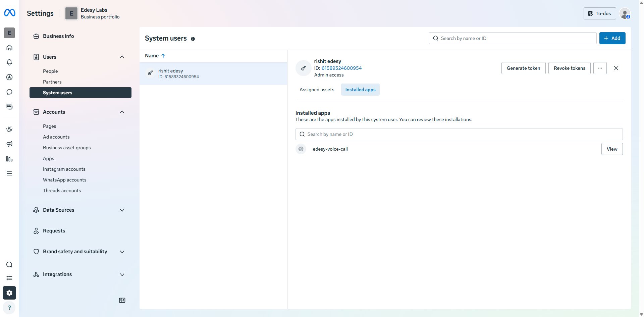Screen dimensions: 644x317
Task: Click the System users info icon
Action: click(x=193, y=39)
